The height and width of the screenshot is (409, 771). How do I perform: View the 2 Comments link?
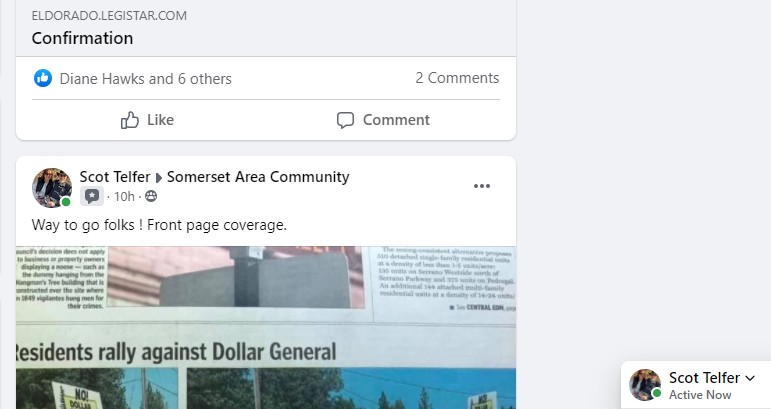457,78
